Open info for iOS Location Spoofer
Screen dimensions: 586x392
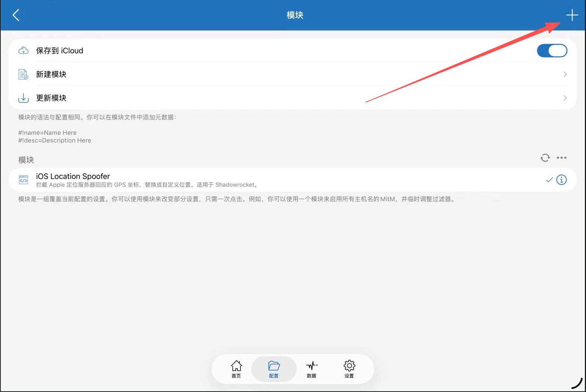click(561, 180)
